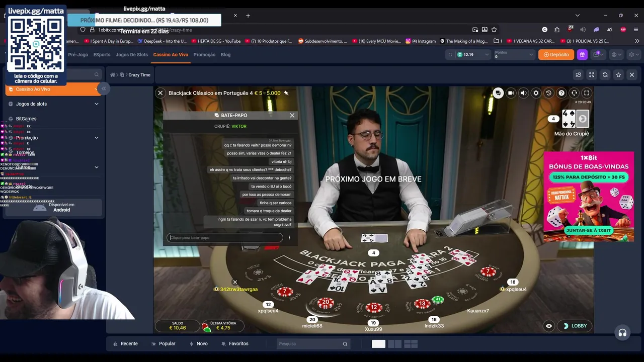
Task: Open the pop-out game window icon
Action: [x=578, y=75]
